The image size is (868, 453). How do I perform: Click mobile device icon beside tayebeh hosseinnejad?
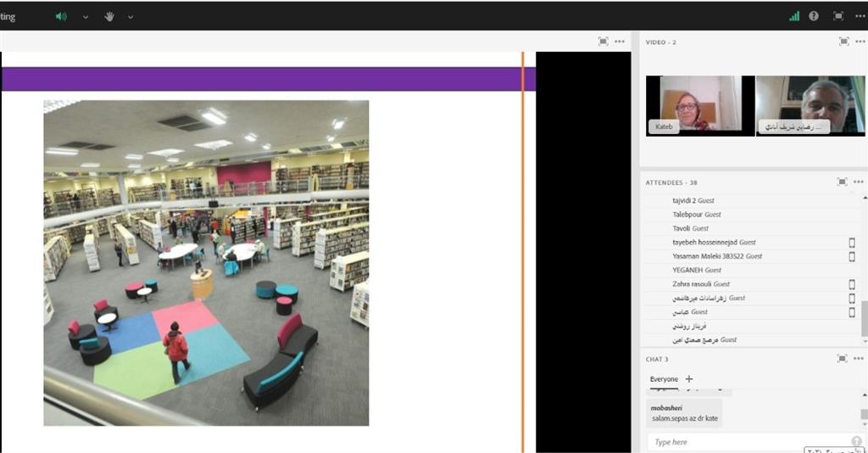point(852,243)
